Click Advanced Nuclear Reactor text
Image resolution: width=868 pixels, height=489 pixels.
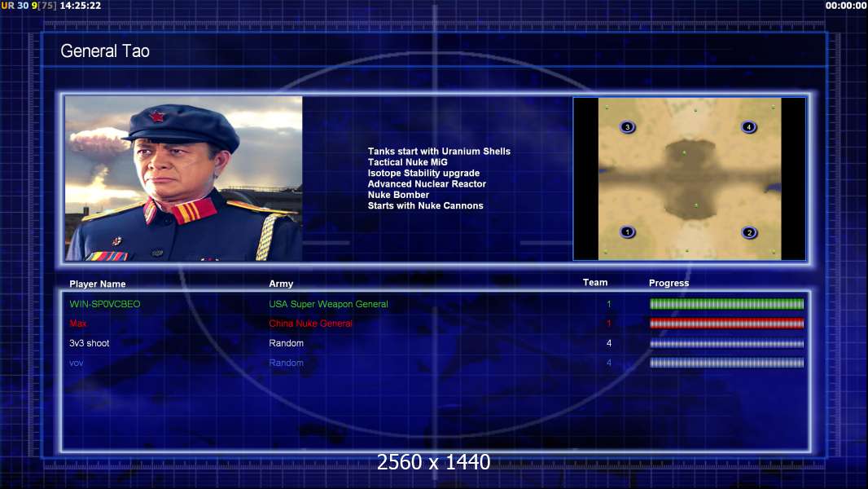point(427,184)
